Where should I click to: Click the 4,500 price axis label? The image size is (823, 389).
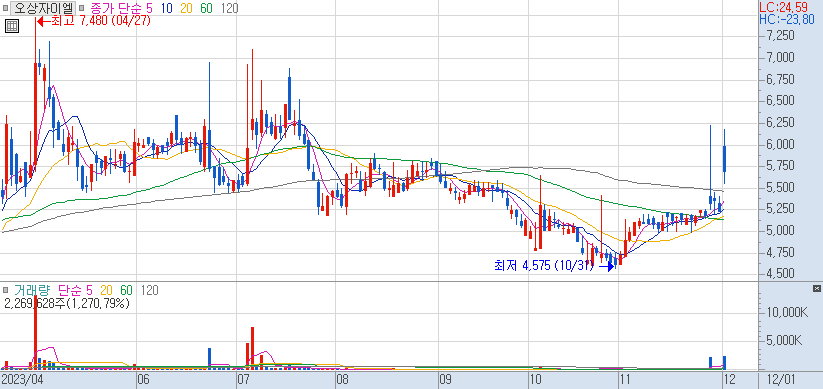pyautogui.click(x=780, y=274)
